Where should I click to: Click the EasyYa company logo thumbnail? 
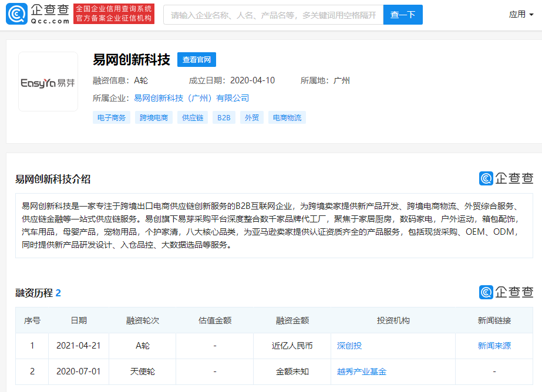tap(48, 82)
